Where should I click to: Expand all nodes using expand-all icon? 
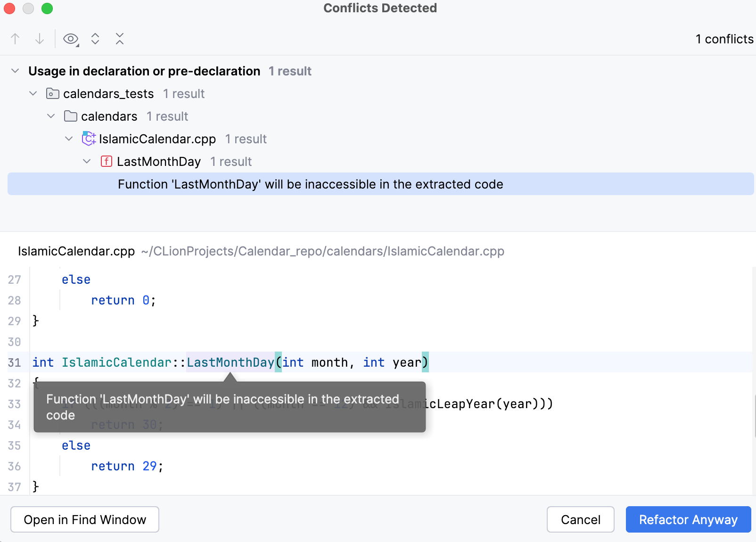pos(95,39)
